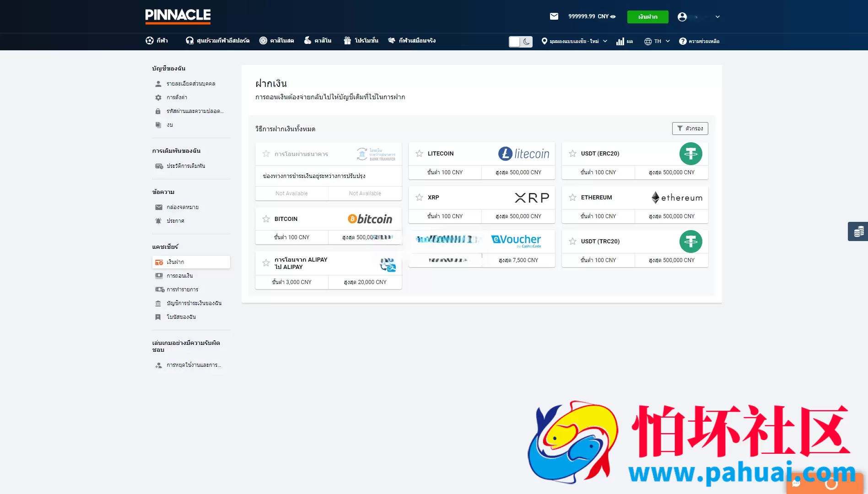Open กล่องจดหมาย inbox in sidebar
The height and width of the screenshot is (494, 868).
point(177,207)
